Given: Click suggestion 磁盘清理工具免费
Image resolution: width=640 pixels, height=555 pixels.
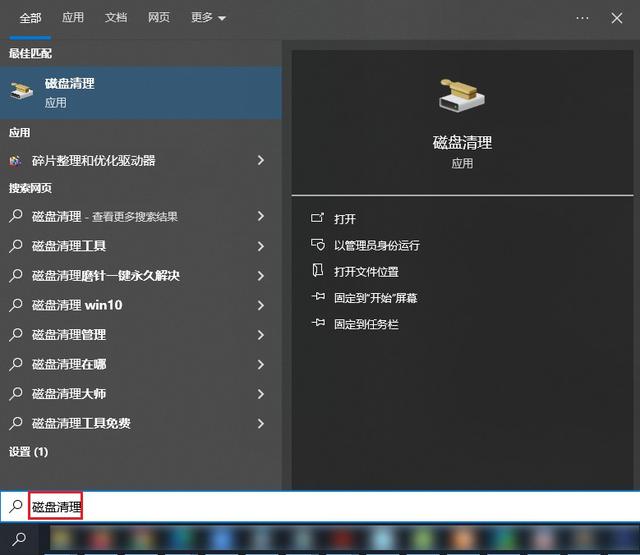Looking at the screenshot, I should pyautogui.click(x=81, y=424).
